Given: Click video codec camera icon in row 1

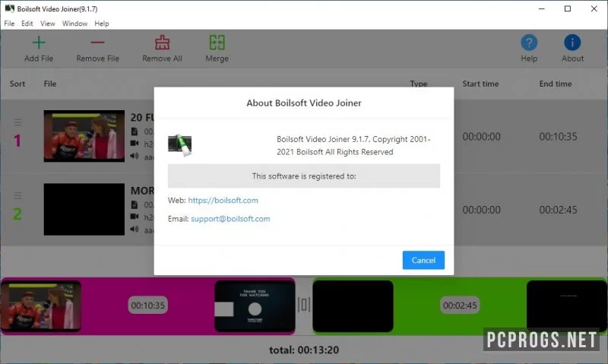Looking at the screenshot, I should click(135, 144).
